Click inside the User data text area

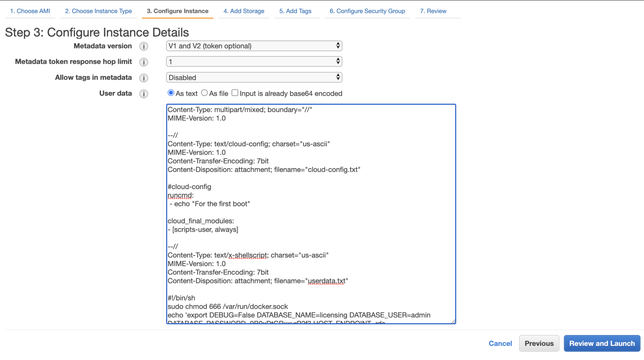pos(311,214)
